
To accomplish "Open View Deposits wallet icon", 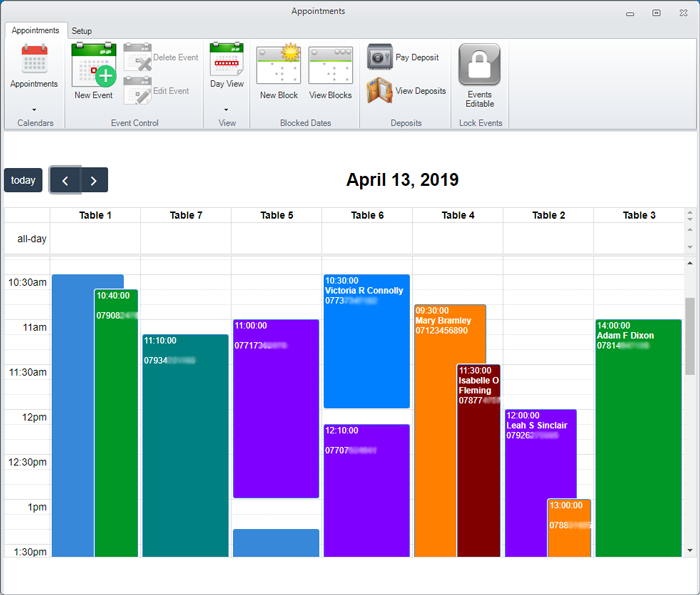I will 380,91.
